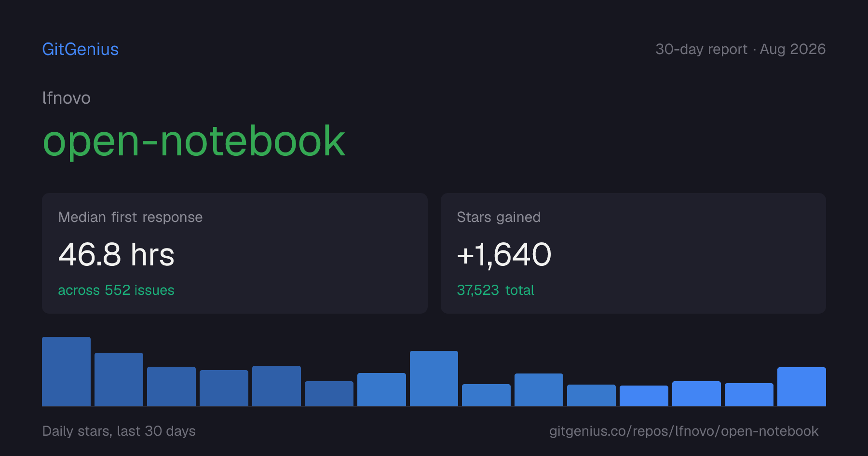Image resolution: width=868 pixels, height=456 pixels.
Task: Click the Daily stars, last 30 days caption
Action: pyautogui.click(x=119, y=431)
